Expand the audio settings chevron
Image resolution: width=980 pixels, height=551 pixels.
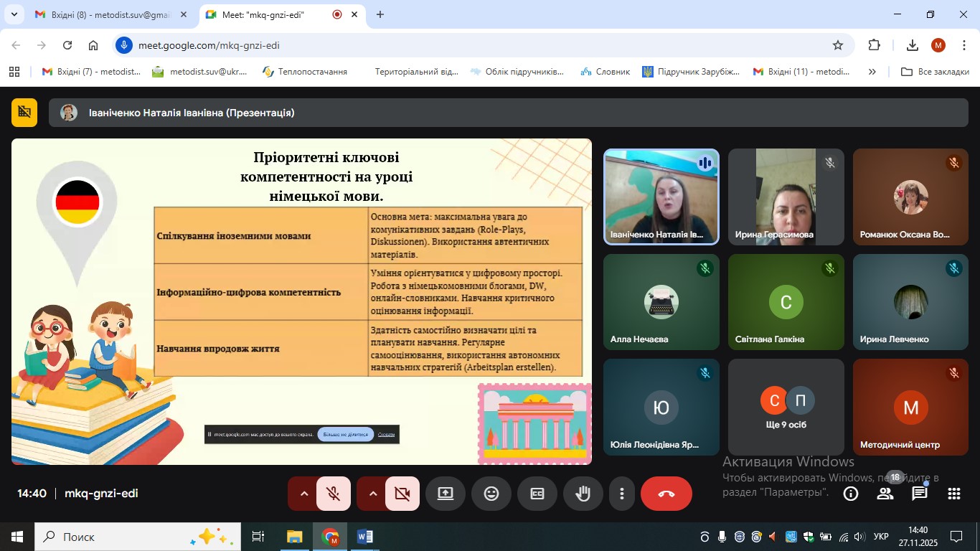[303, 494]
